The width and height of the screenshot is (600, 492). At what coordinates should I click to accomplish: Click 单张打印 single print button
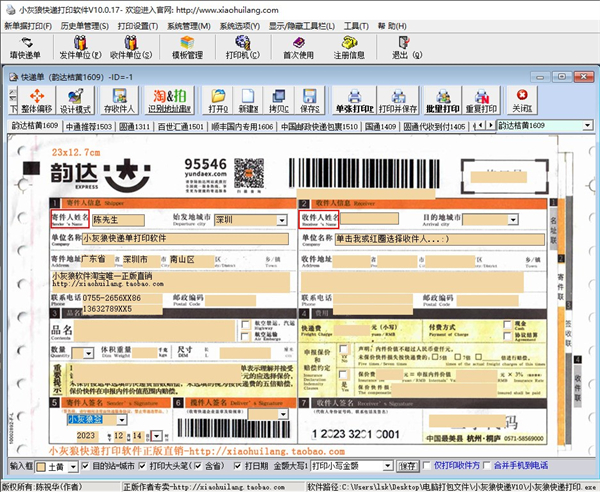(354, 100)
